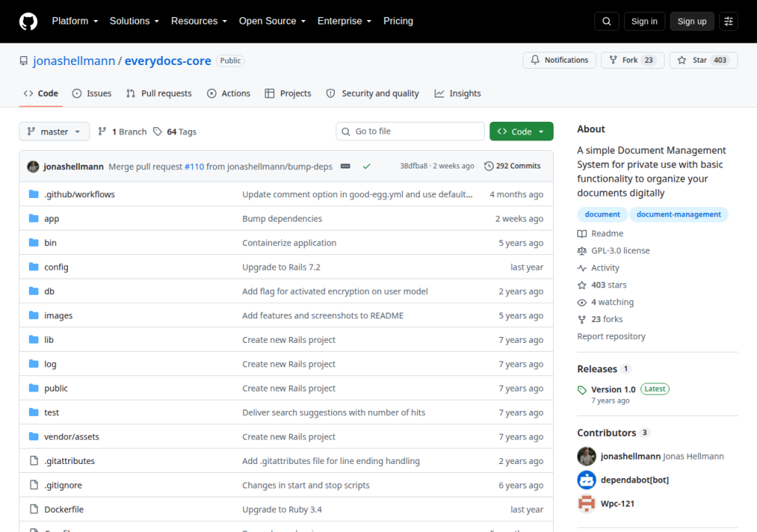The height and width of the screenshot is (532, 757).
Task: Switch to the Code tab
Action: (41, 94)
